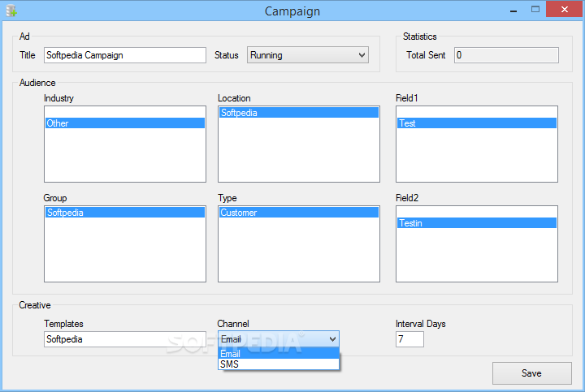Close the Campaign window
Image resolution: width=585 pixels, height=392 pixels.
click(x=565, y=9)
